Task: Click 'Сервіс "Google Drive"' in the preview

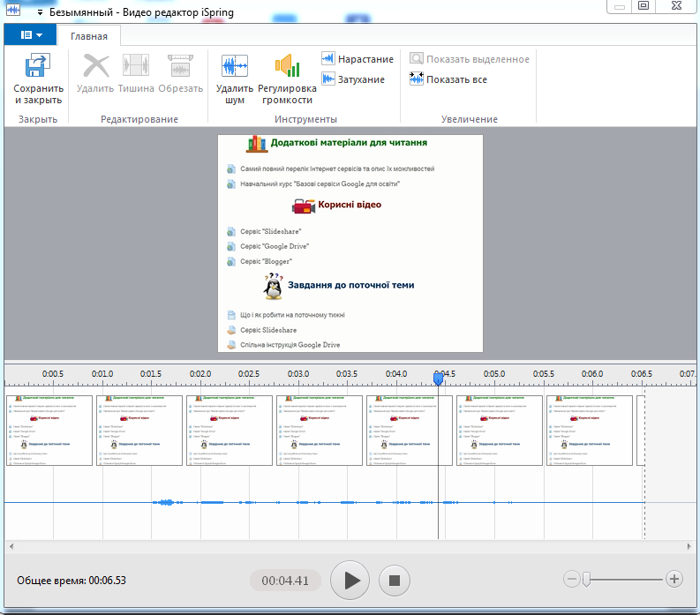Action: coord(275,246)
